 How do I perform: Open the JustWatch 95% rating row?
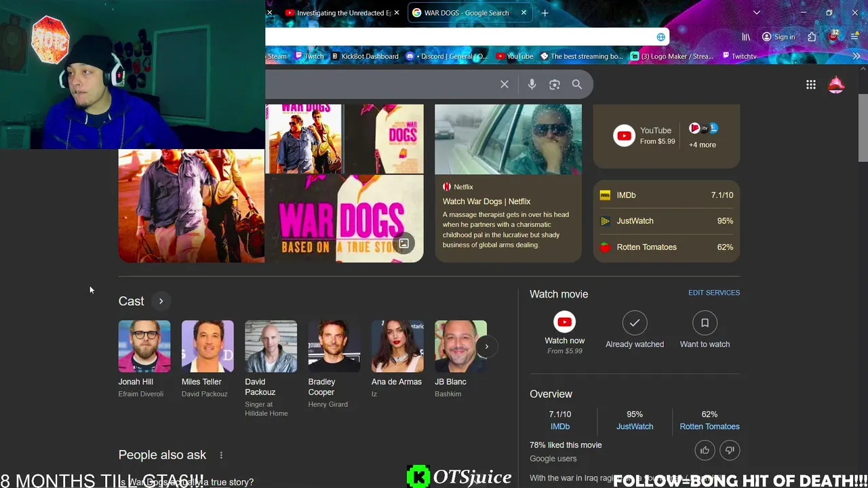pyautogui.click(x=667, y=221)
